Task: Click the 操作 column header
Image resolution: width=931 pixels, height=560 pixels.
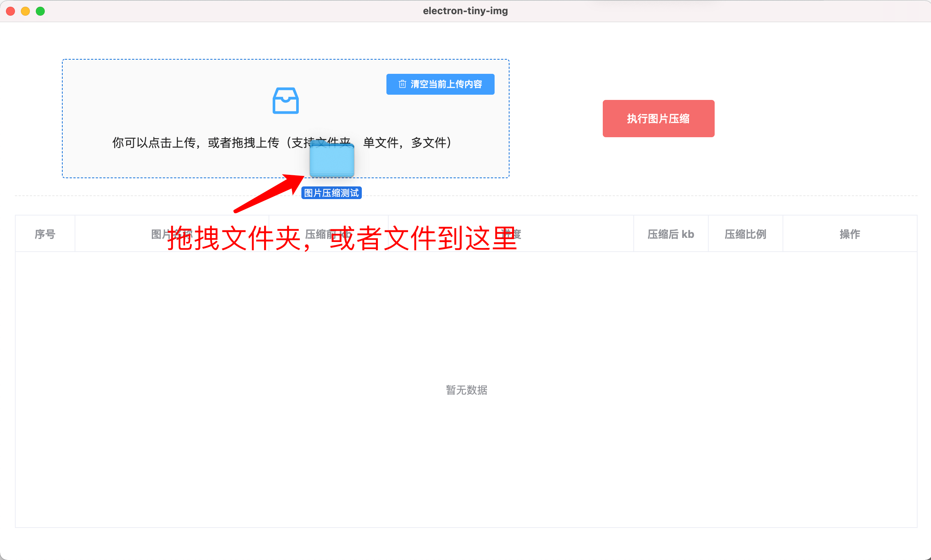Action: [x=849, y=234]
